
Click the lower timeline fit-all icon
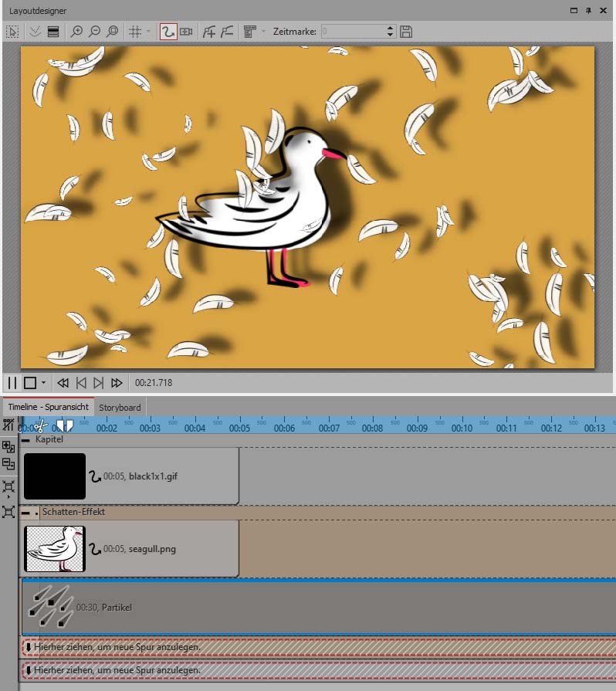(8, 512)
